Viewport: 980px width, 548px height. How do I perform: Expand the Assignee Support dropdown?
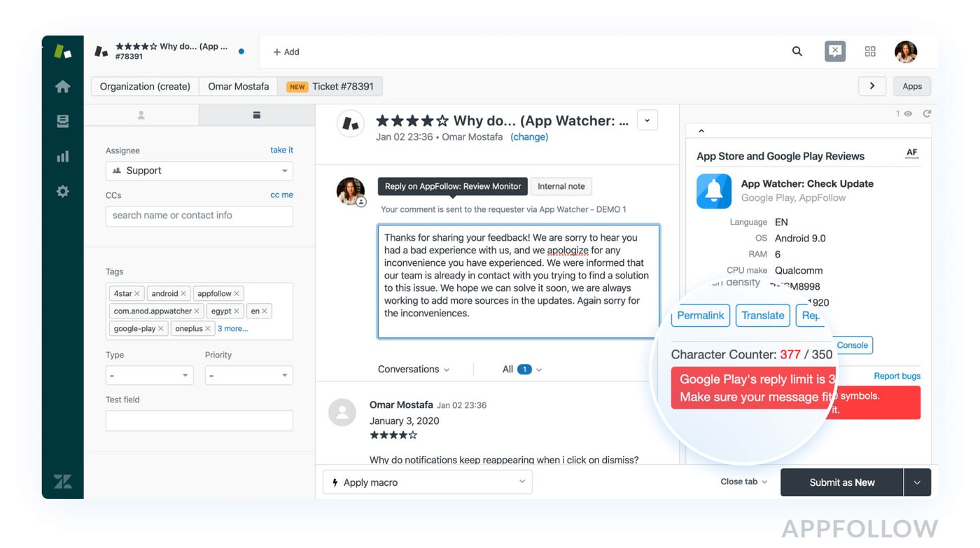[199, 171]
